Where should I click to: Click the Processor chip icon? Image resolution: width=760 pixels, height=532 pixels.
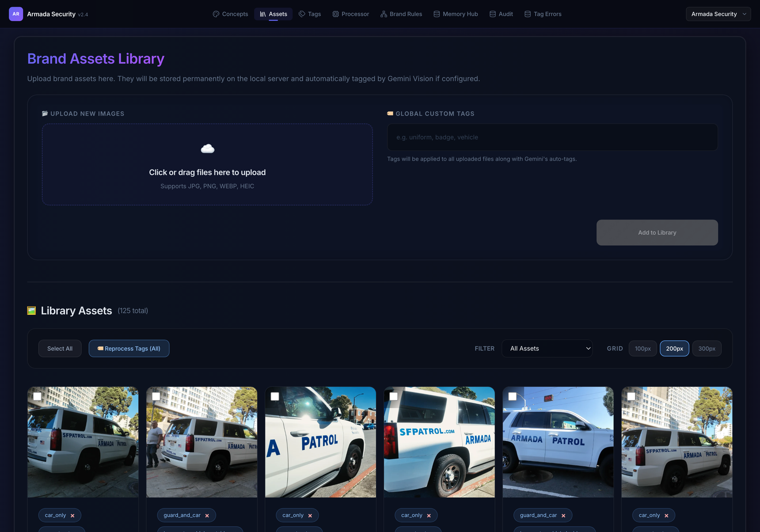(335, 14)
